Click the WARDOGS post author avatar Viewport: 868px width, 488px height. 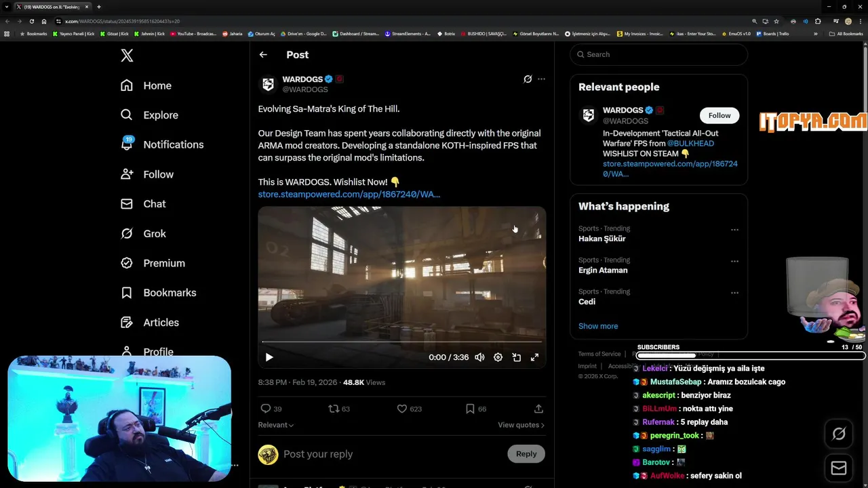[x=268, y=84]
